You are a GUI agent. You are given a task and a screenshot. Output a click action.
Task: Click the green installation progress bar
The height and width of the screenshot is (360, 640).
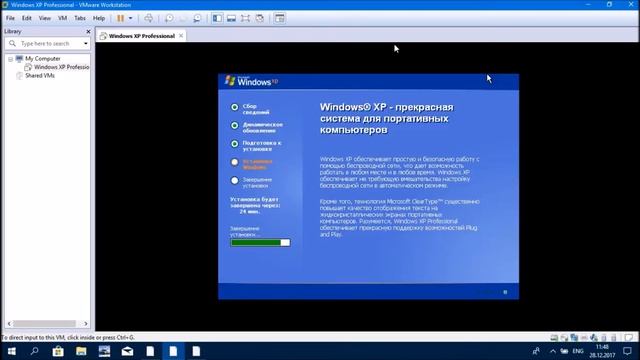[x=260, y=243]
